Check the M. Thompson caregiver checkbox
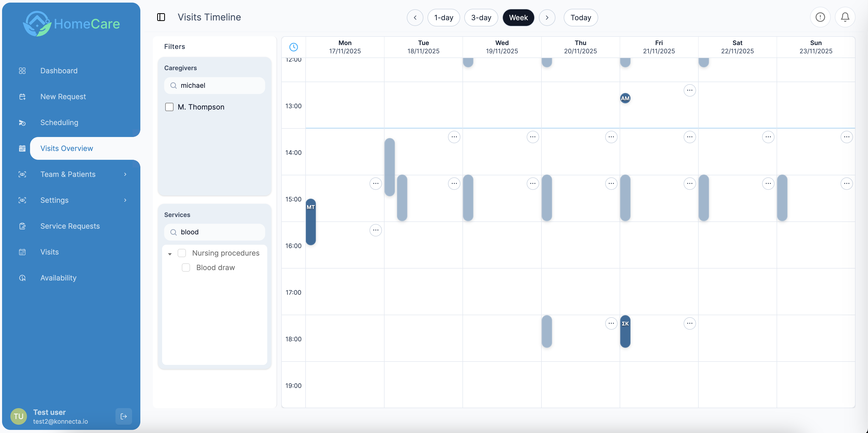 coord(169,107)
